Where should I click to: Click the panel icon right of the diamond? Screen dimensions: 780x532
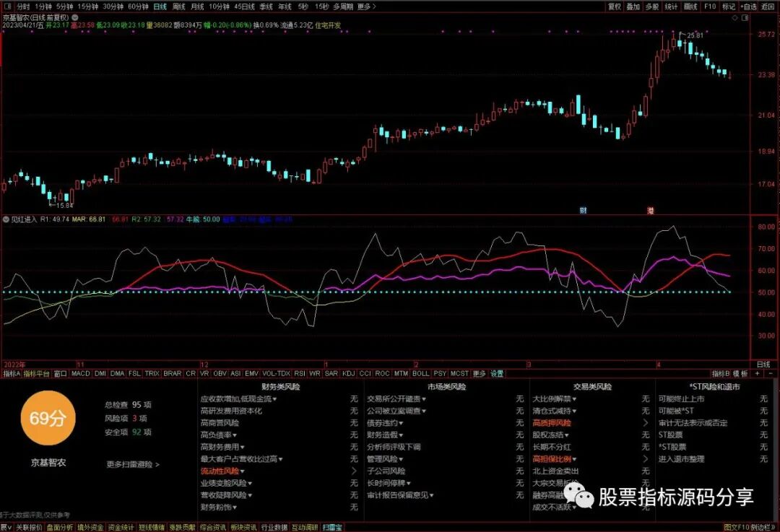745,18
